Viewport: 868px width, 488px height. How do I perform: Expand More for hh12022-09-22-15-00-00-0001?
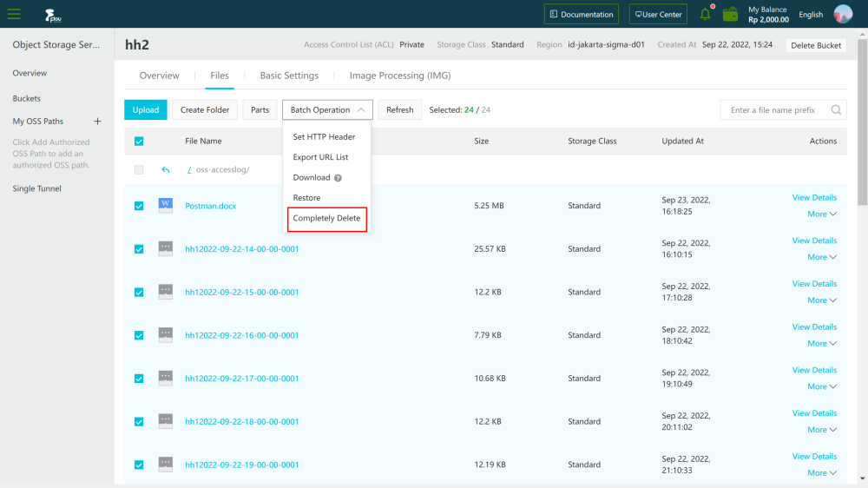[x=821, y=300]
